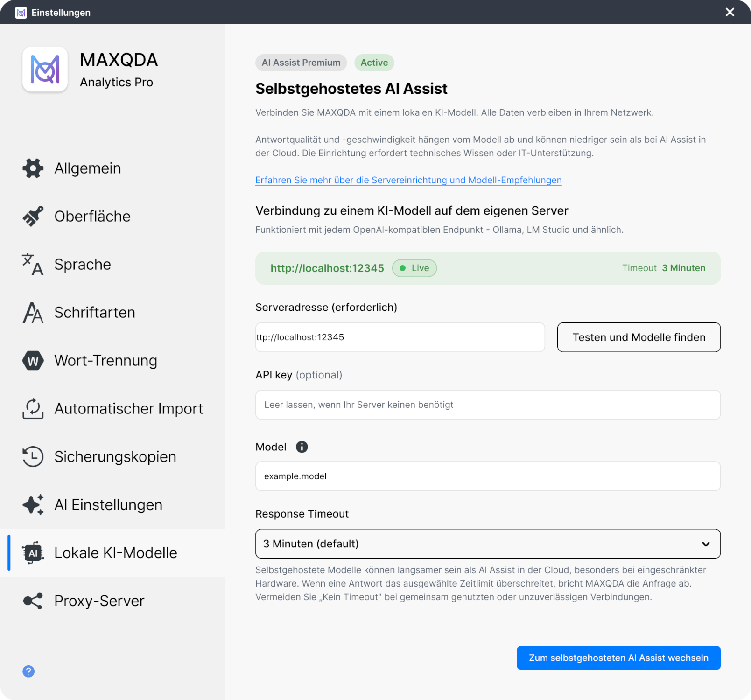
Task: Click the AI Einstellungen sparkle icon
Action: pos(33,505)
